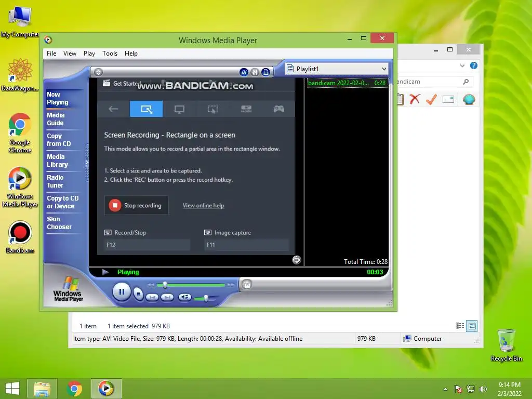Click the fast forward arrows beside seek bar
The height and width of the screenshot is (399, 532).
[231, 285]
